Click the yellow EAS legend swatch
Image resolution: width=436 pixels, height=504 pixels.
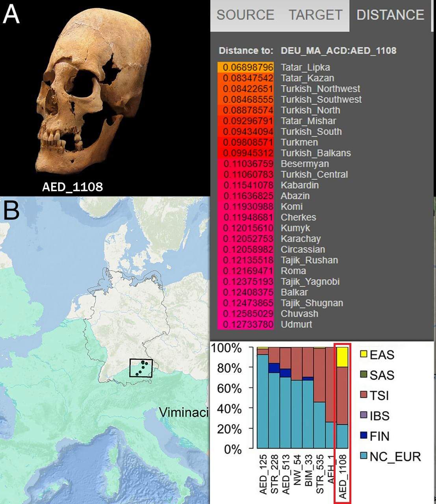pyautogui.click(x=363, y=355)
